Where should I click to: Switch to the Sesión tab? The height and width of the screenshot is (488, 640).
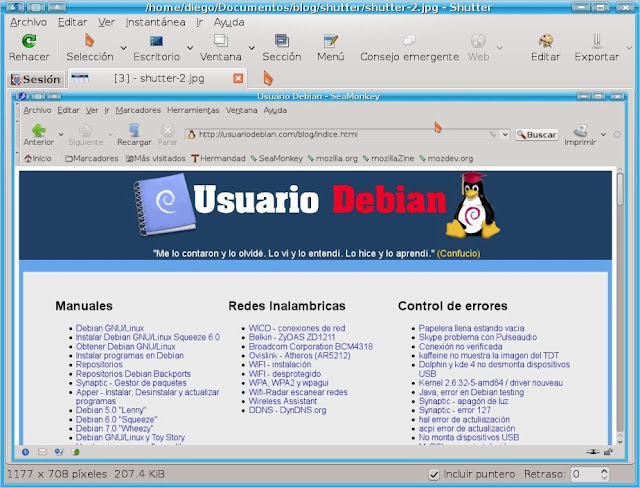click(36, 79)
